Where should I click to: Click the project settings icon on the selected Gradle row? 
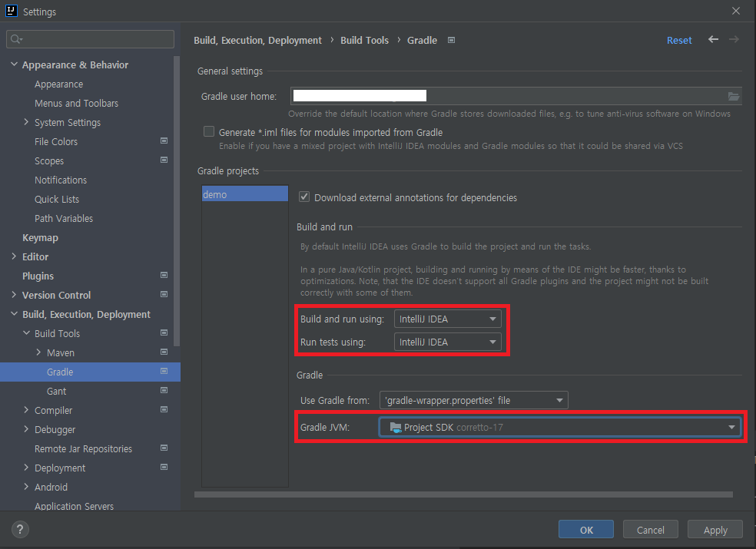pyautogui.click(x=164, y=371)
